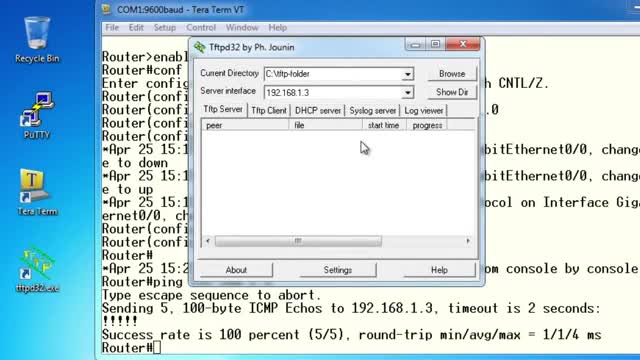Switch to the Tftp Client tab
The height and width of the screenshot is (360, 640).
point(269,111)
